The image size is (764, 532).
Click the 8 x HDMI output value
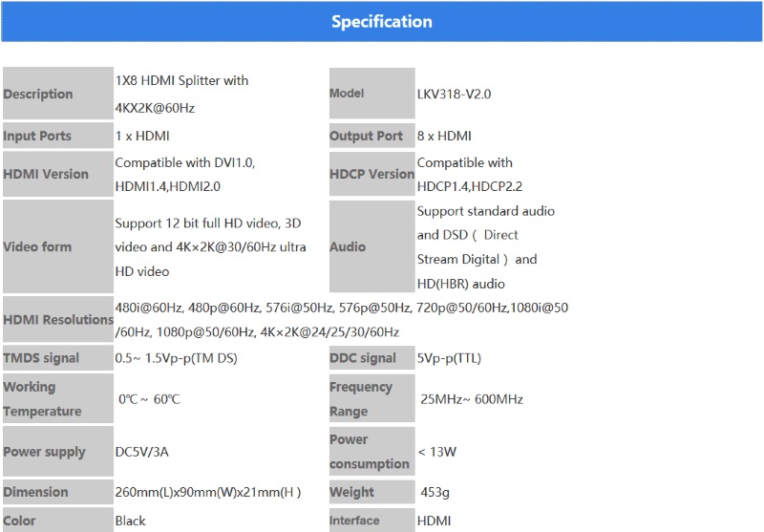[444, 136]
